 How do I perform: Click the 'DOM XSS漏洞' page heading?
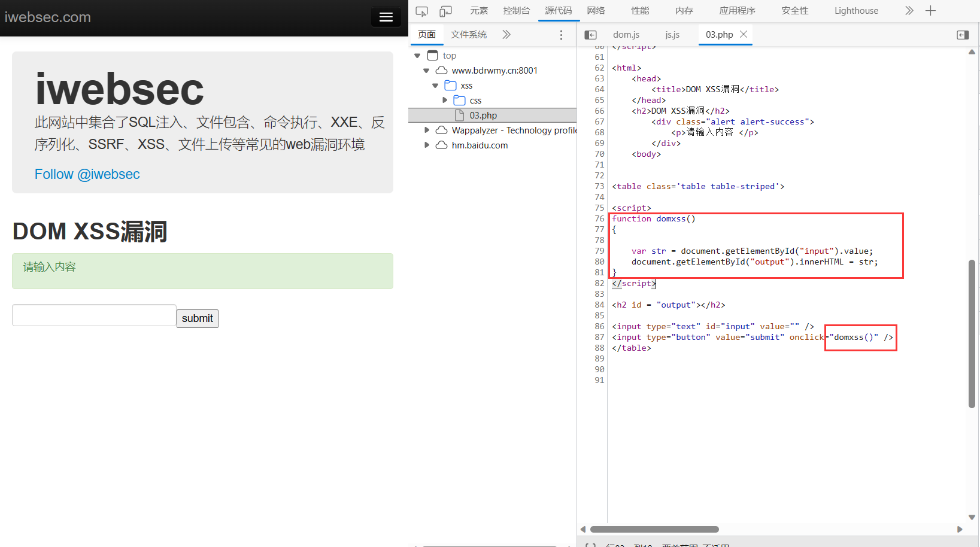pos(90,231)
